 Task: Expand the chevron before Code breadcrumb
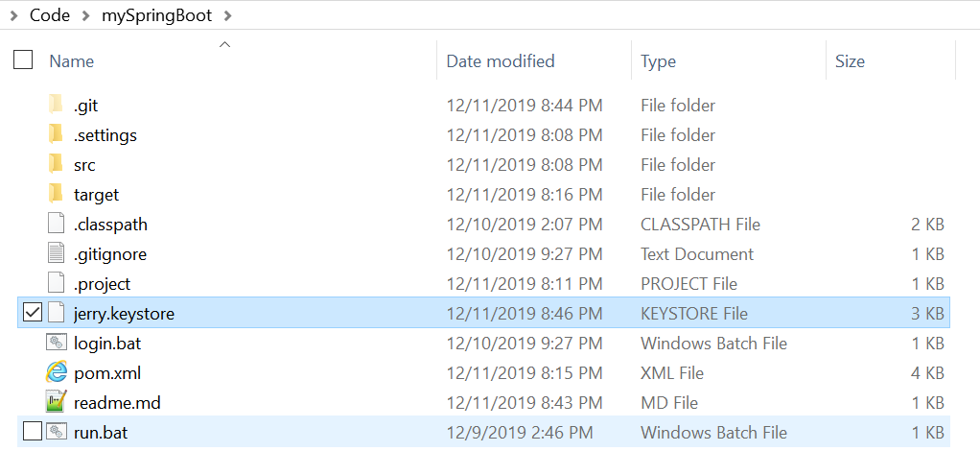coord(12,15)
